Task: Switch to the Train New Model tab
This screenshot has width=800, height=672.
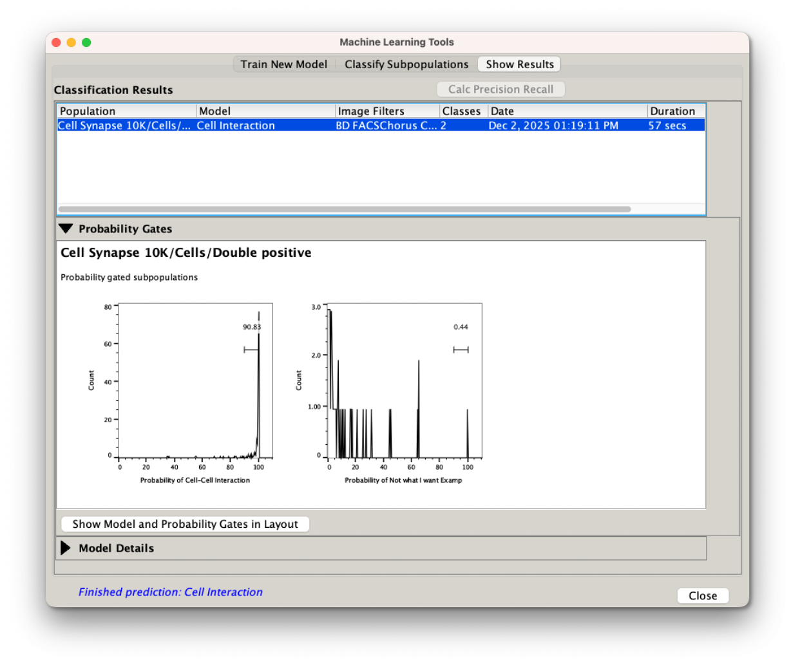Action: tap(283, 64)
